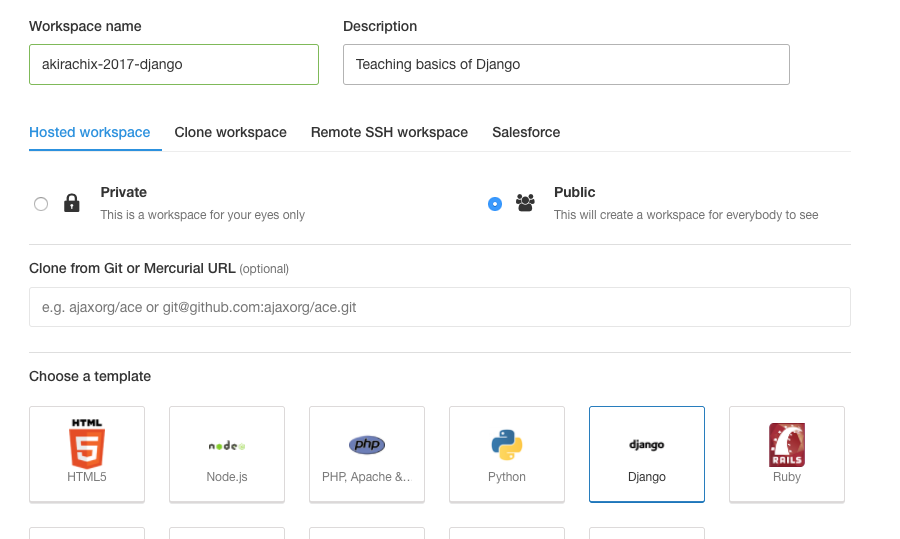
Task: Switch to Remote SSH workspace tab
Action: point(389,132)
